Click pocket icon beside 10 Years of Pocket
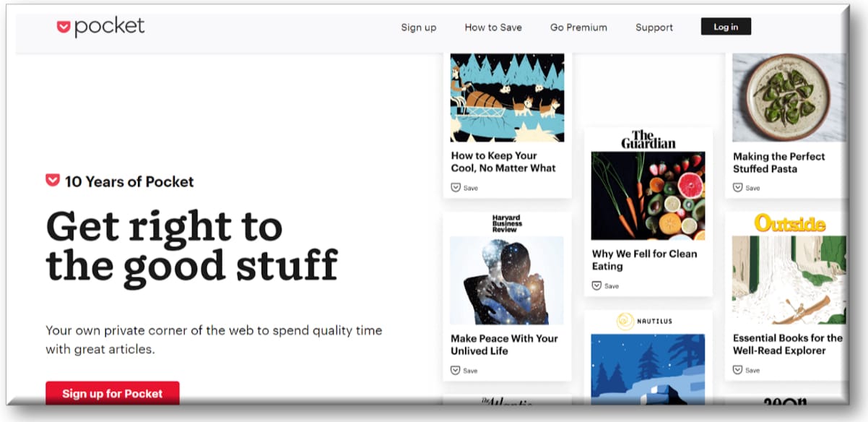This screenshot has height=422, width=868. [52, 180]
